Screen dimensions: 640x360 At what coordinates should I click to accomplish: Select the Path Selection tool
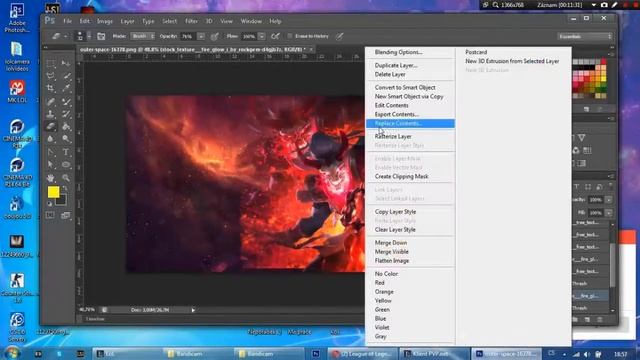50,165
